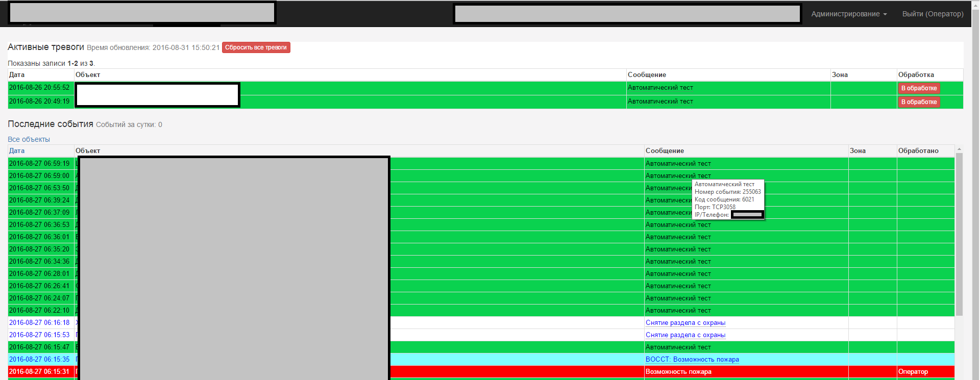
Task: Open Снятие раздела с охраны at 06:15:53
Action: click(685, 335)
